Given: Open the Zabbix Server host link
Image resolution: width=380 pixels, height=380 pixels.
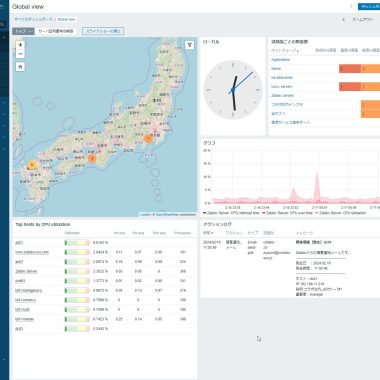Looking at the screenshot, I should click(x=26, y=271).
